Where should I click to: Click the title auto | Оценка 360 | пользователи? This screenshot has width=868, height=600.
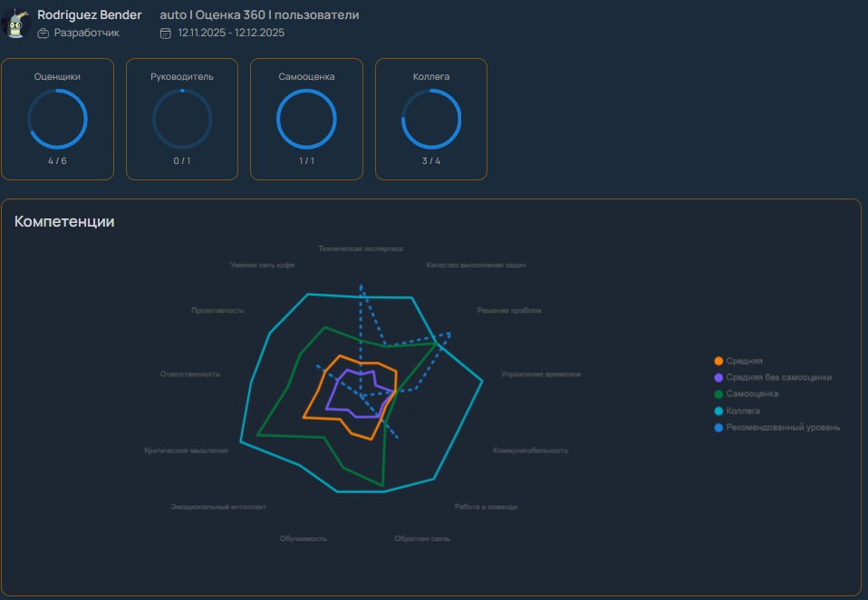(259, 15)
